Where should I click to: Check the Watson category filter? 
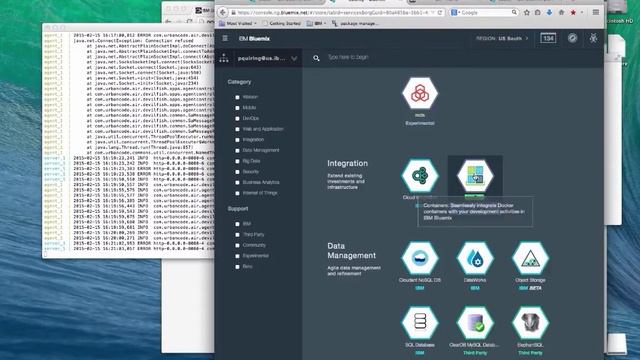[x=237, y=97]
